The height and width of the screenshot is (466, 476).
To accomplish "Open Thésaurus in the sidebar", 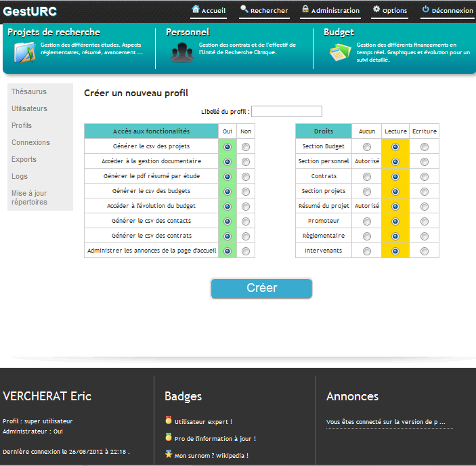I will (x=29, y=91).
